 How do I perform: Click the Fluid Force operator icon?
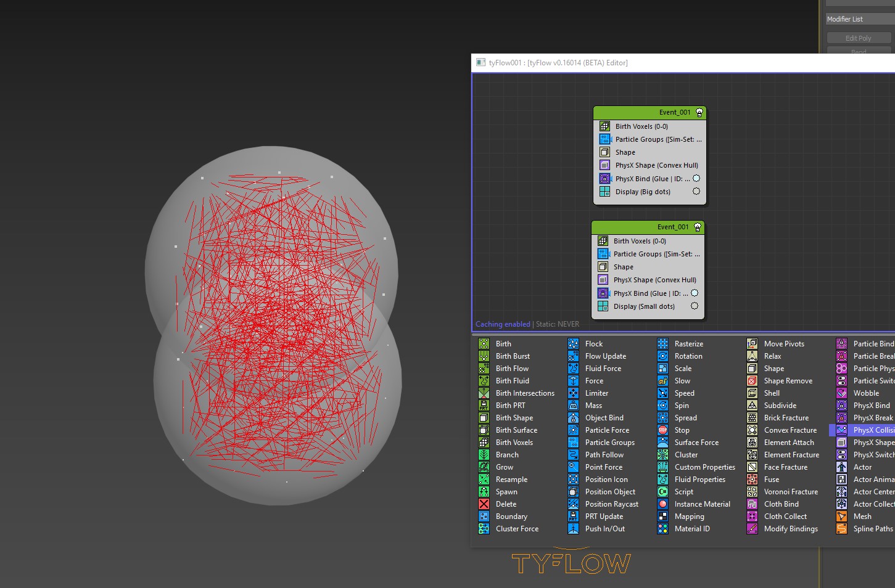point(574,369)
